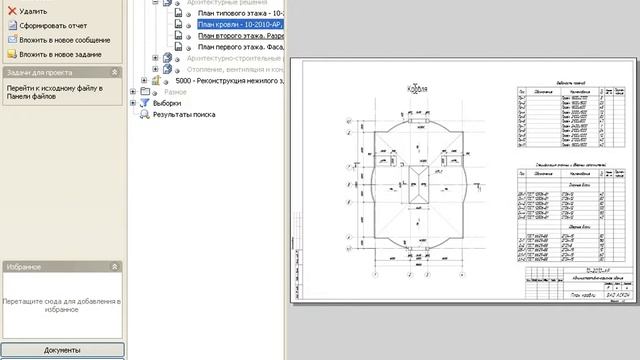Select План типового этажа tree row
This screenshot has width=640, height=360.
click(x=240, y=13)
